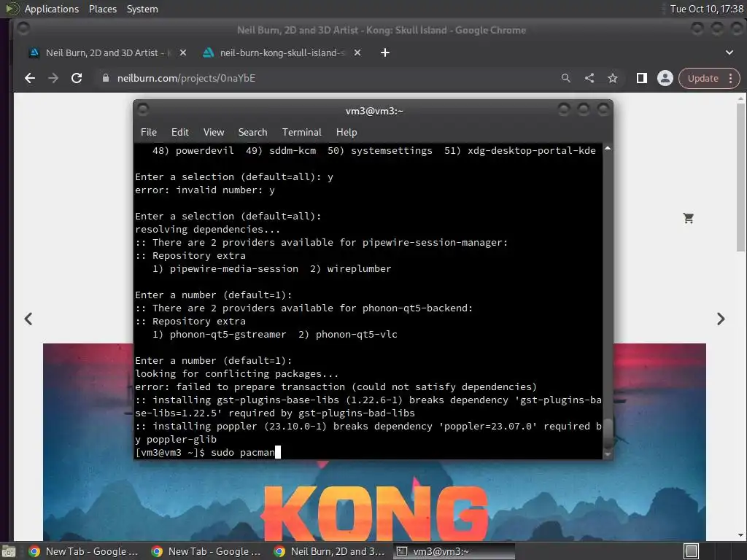Image resolution: width=747 pixels, height=560 pixels.
Task: Open the Applications menu in top panel
Action: (x=52, y=9)
